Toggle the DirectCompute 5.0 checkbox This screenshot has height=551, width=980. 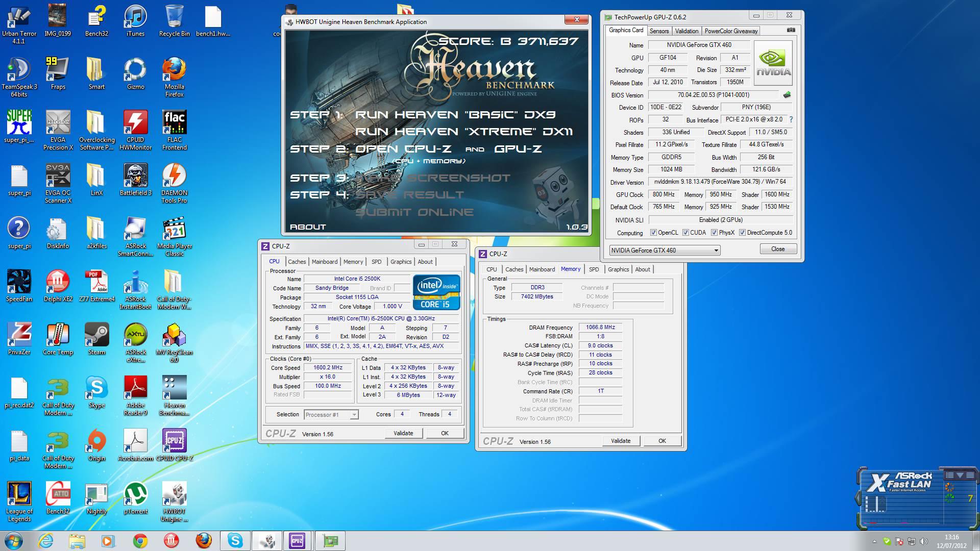pos(742,233)
